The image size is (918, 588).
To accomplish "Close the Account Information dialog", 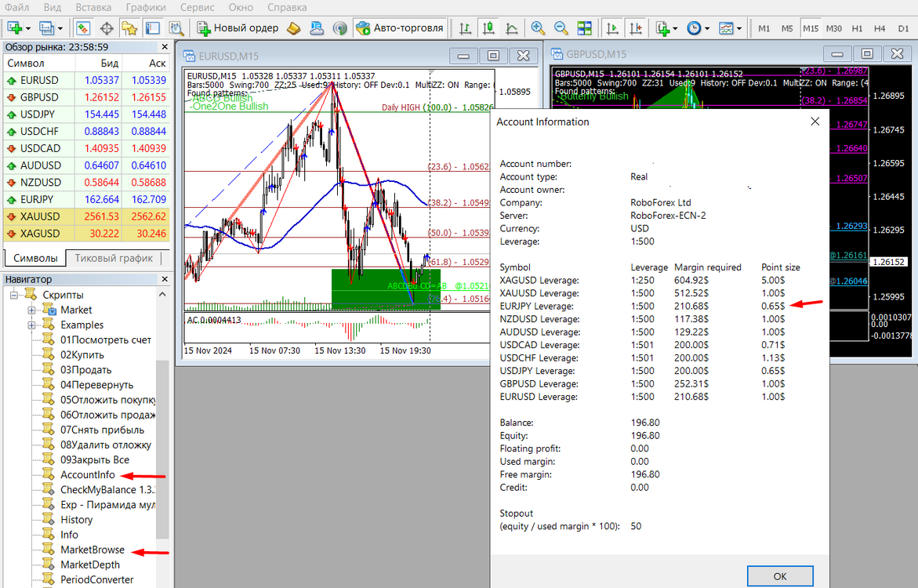I will (x=815, y=122).
